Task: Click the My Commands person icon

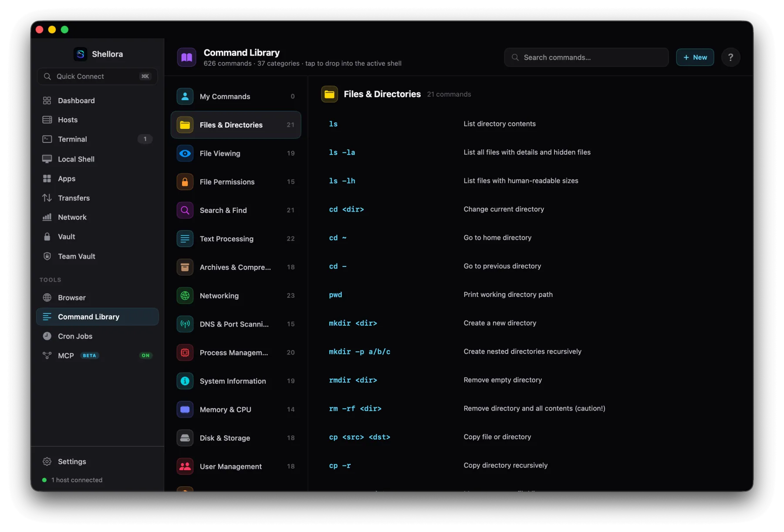Action: click(185, 96)
